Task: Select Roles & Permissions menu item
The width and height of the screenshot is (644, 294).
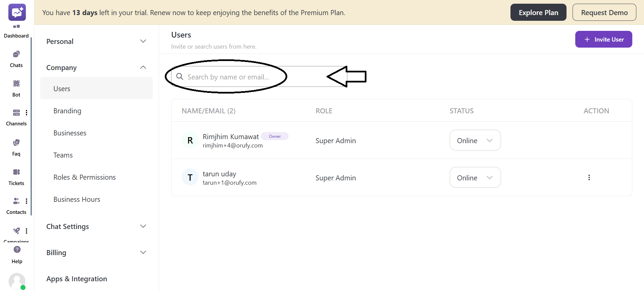Action: pyautogui.click(x=85, y=177)
